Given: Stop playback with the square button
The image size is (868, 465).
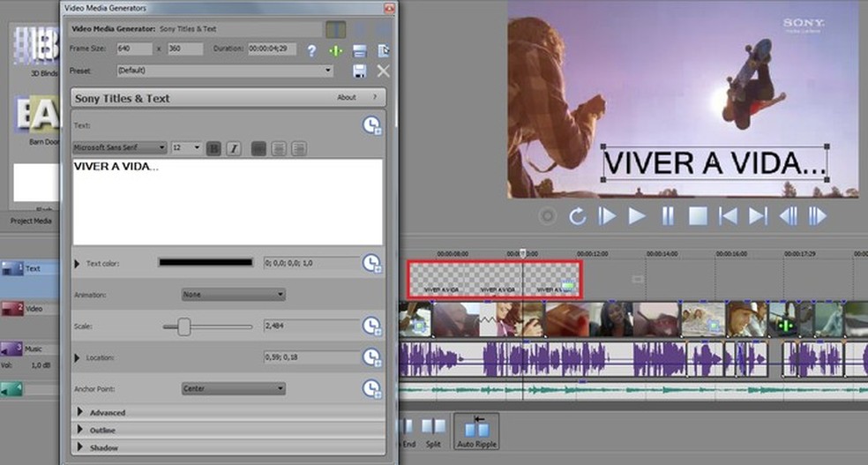Looking at the screenshot, I should pos(698,216).
